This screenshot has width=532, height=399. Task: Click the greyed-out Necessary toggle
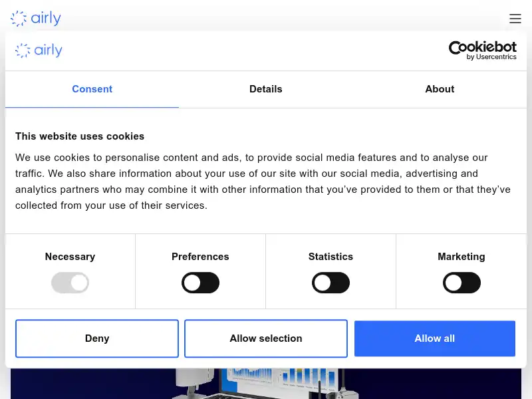(70, 283)
